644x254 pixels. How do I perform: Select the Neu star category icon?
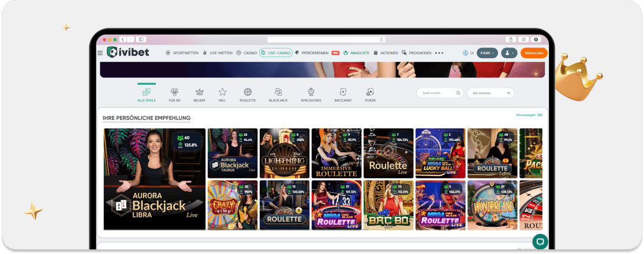click(x=222, y=92)
